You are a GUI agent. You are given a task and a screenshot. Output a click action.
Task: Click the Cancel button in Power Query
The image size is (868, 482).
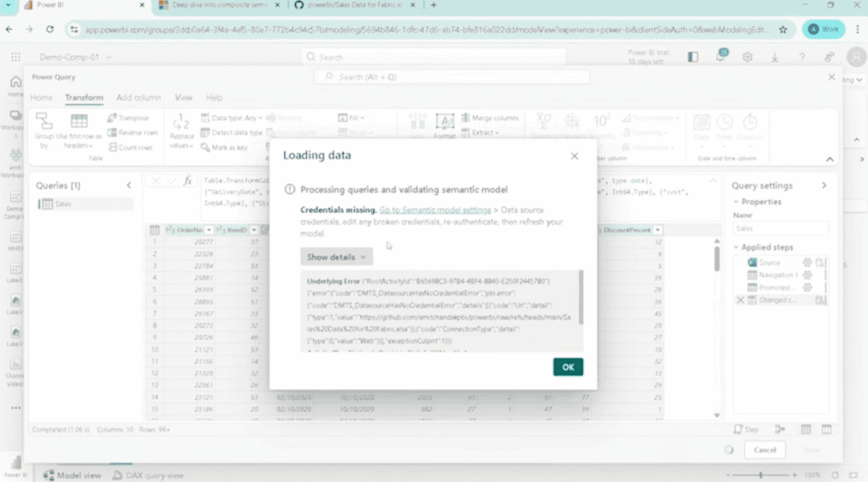point(765,450)
